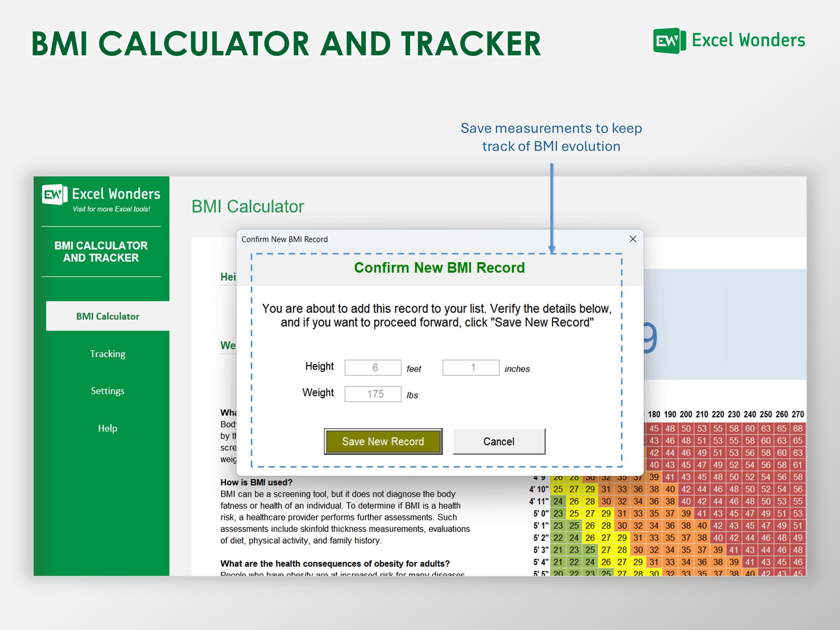The height and width of the screenshot is (630, 840).
Task: Select the 5' 0" row in the BMI chart
Action: point(541,513)
